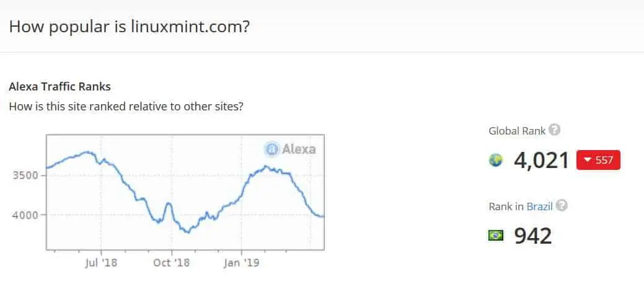This screenshot has height=284, width=644.
Task: Click the 3500 y-axis label
Action: 26,175
